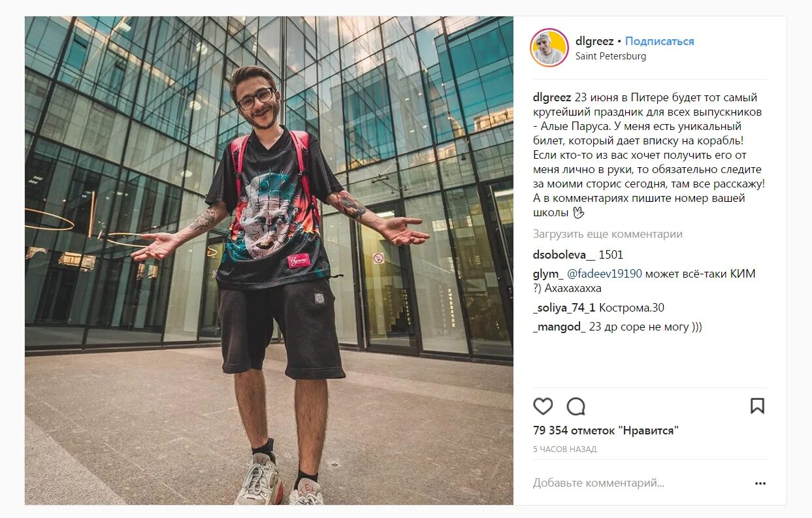
Task: Open the three-dots options menu
Action: click(x=760, y=483)
